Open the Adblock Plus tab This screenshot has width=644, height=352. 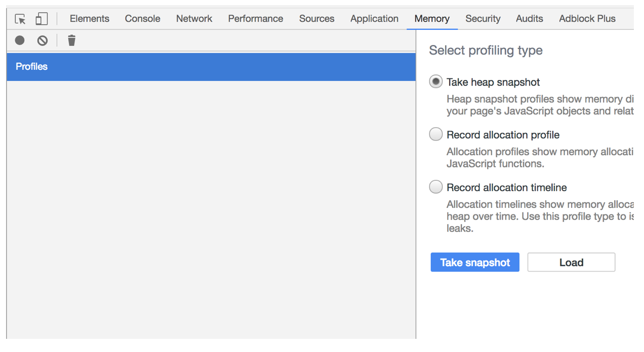pyautogui.click(x=587, y=19)
